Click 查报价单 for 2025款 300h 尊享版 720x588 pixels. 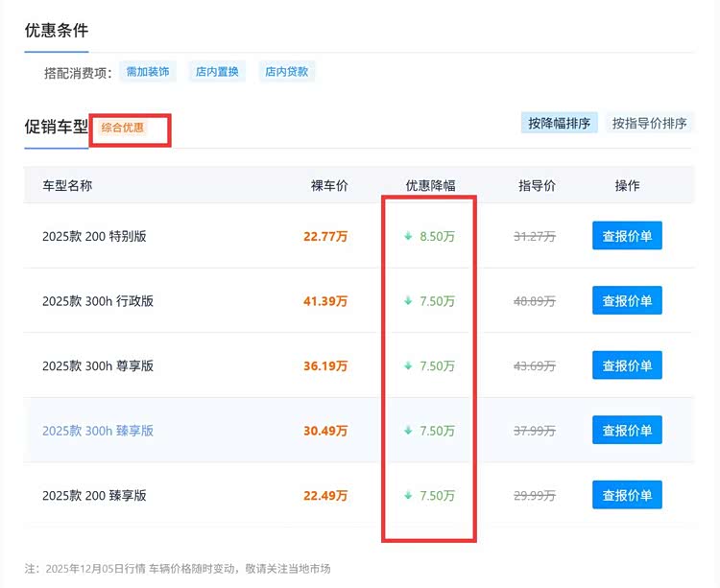627,366
